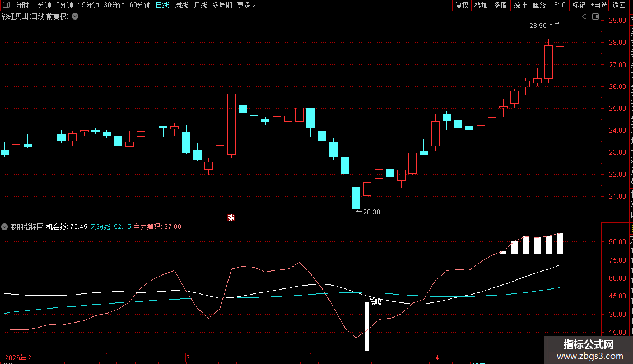Open 统计 statistics
Viewport: 633px width, 364px height.
(520, 5)
